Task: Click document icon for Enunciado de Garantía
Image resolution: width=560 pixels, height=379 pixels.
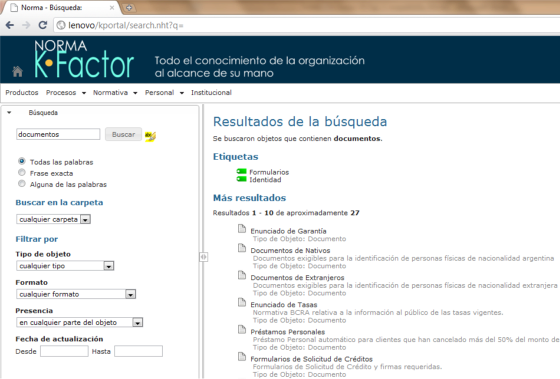Action: [x=242, y=229]
